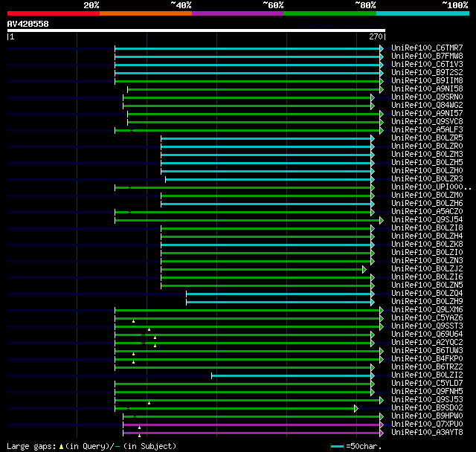Open hit UniRef100_C6TMR7
The width and height of the screenshot is (476, 452).
[x=427, y=48]
